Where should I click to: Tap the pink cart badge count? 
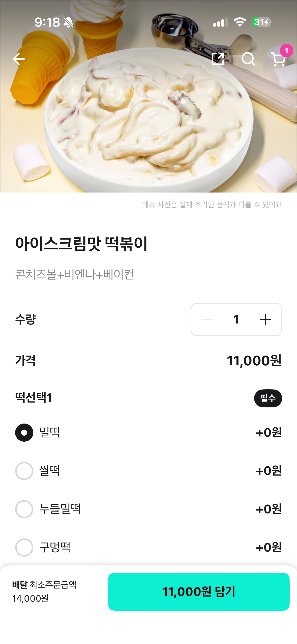pyautogui.click(x=286, y=51)
